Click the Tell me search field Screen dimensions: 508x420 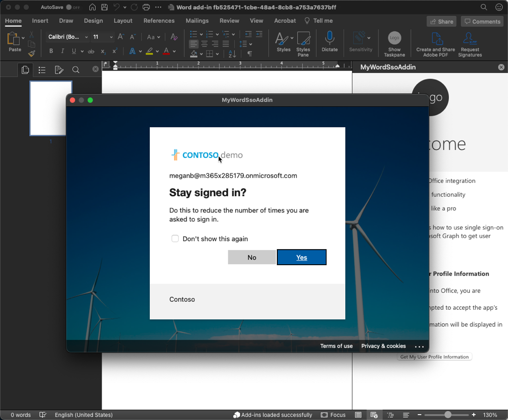[318, 21]
